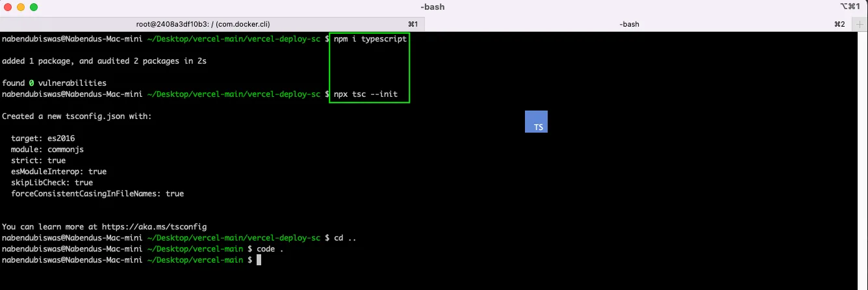Click the 'forceConsistentCasingInFileNames: true' line
Viewport: 868px width, 290px height.
pos(97,194)
